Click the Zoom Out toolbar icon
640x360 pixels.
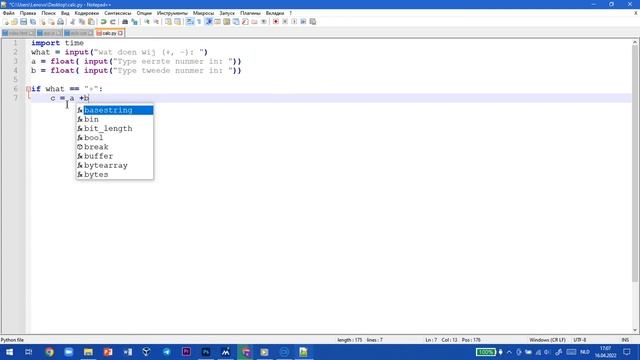click(x=156, y=22)
